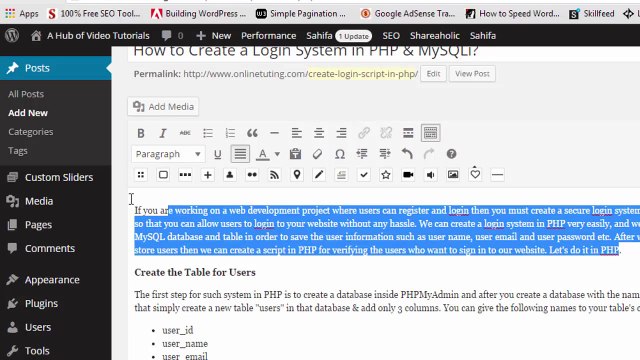Open the Paragraph format dropdown
The image size is (640, 360).
click(x=168, y=154)
